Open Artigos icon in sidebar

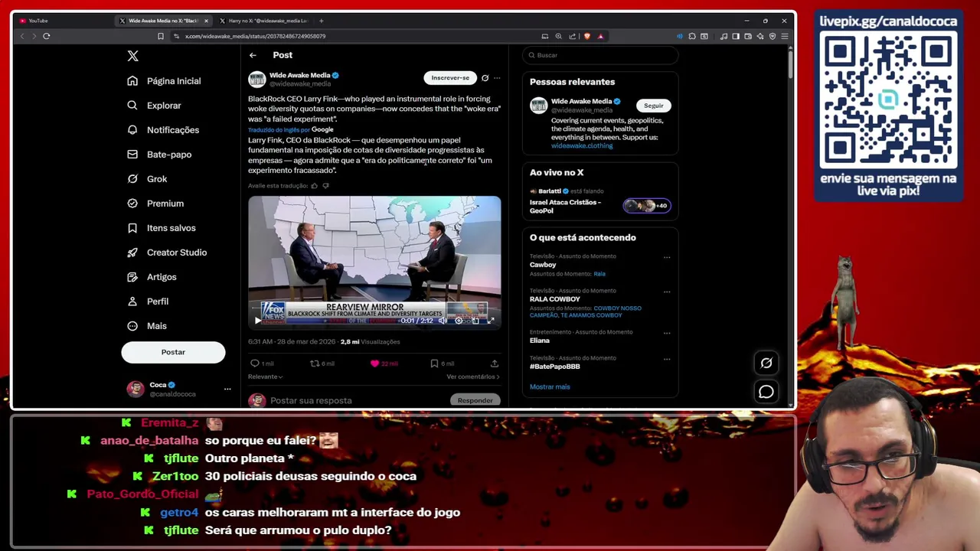tap(132, 277)
